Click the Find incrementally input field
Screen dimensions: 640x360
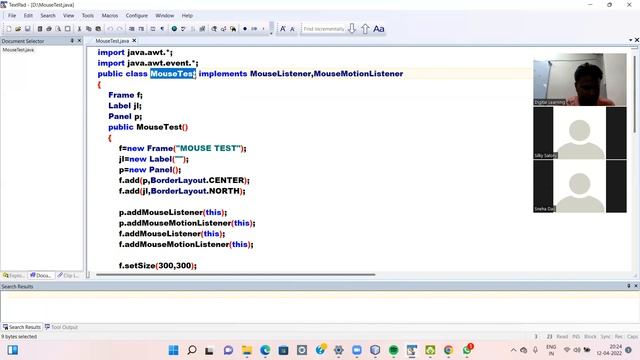pos(324,29)
